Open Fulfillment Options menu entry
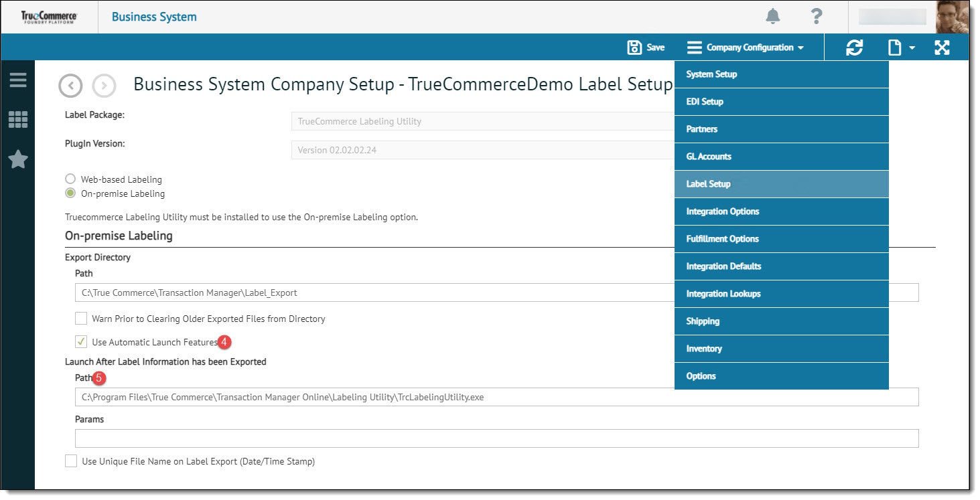This screenshot has width=980, height=500. (782, 239)
